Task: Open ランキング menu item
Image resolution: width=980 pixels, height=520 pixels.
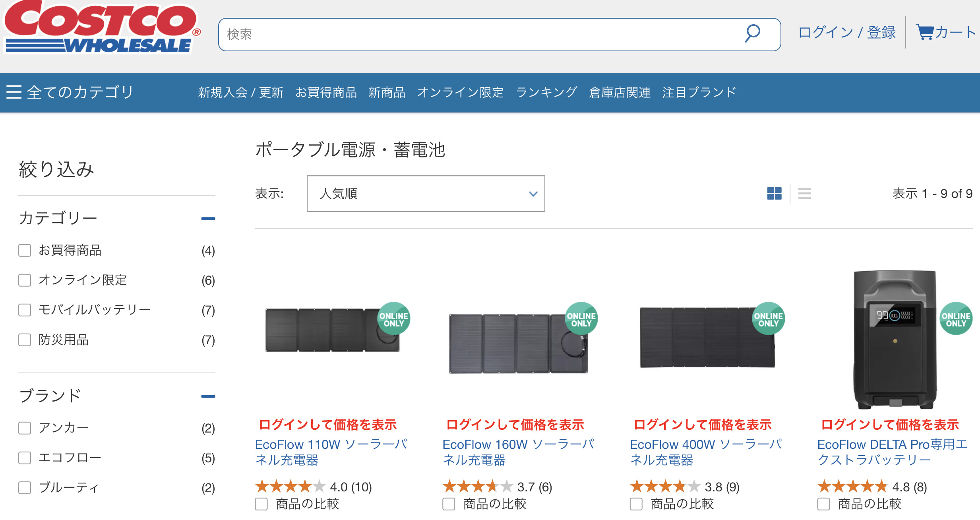Action: pyautogui.click(x=546, y=92)
